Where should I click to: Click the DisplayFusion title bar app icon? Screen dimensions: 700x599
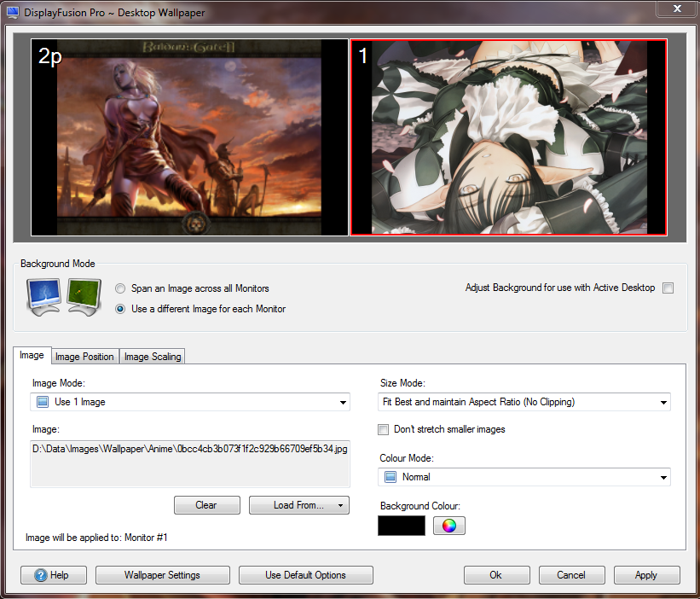point(12,14)
